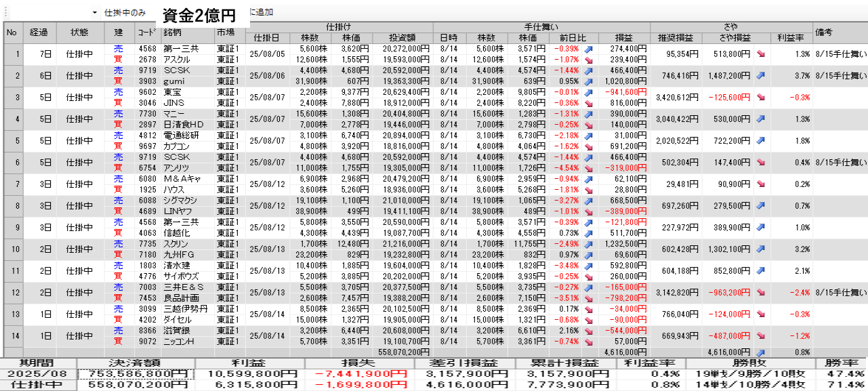Click the 仕掛中 summary row label at bottom

[38, 385]
